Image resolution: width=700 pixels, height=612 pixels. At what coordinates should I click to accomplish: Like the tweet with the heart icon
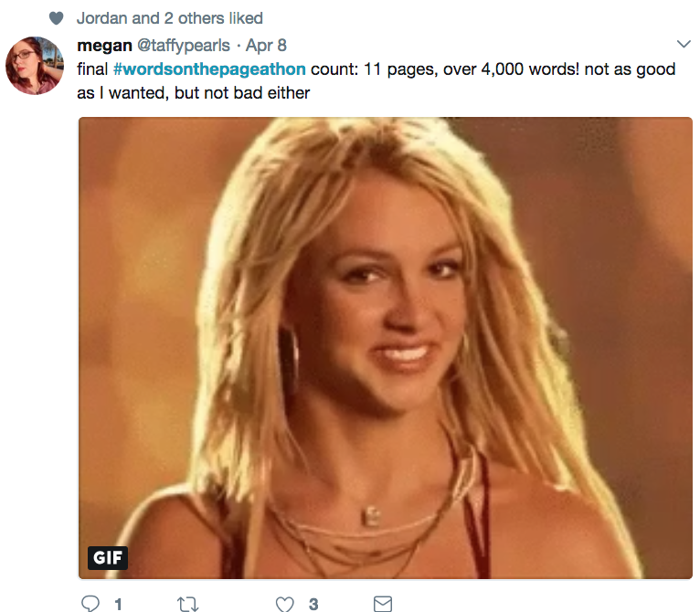tap(285, 604)
